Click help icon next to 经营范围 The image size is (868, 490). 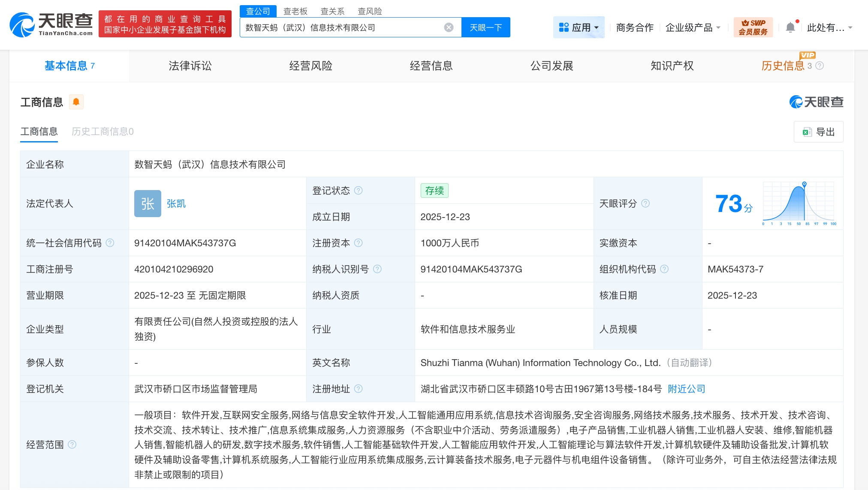click(x=72, y=445)
